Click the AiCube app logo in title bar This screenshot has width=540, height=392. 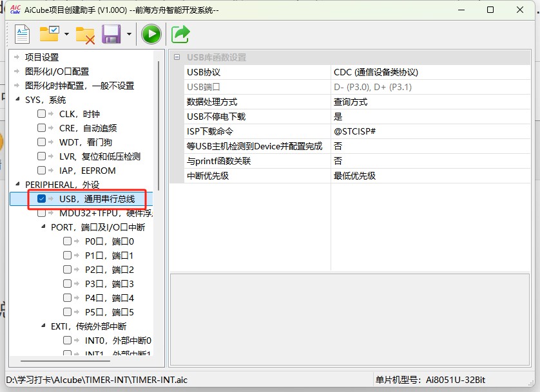(15, 10)
